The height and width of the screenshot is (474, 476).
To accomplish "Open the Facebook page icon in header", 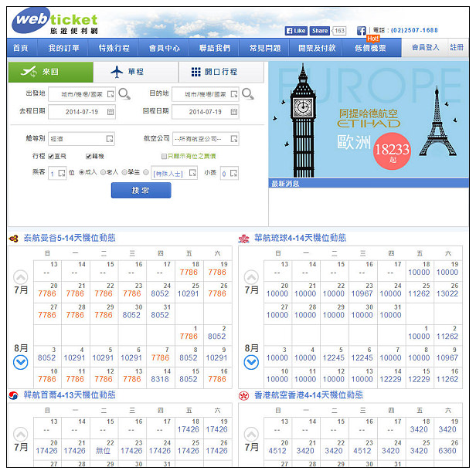I will coord(362,31).
